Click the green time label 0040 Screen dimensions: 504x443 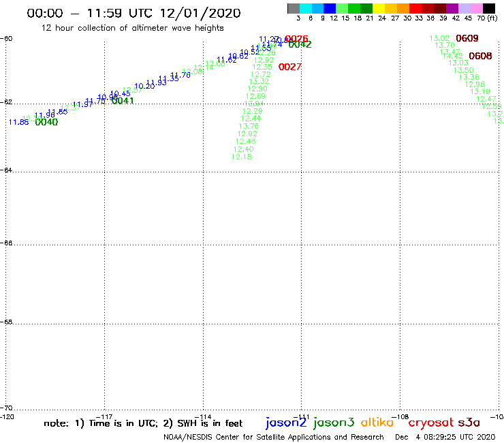pyautogui.click(x=46, y=122)
